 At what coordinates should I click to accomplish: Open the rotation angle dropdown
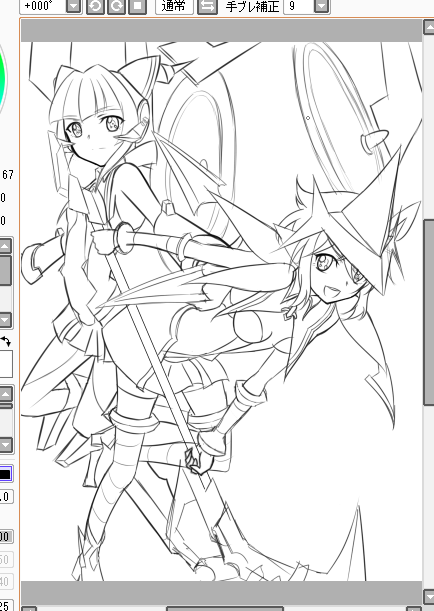coord(73,6)
